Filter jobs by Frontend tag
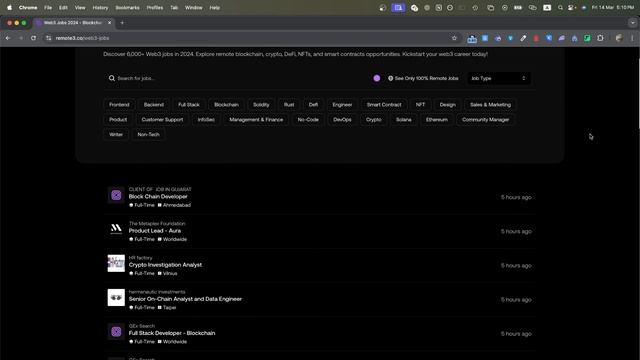The image size is (640, 360). point(119,105)
